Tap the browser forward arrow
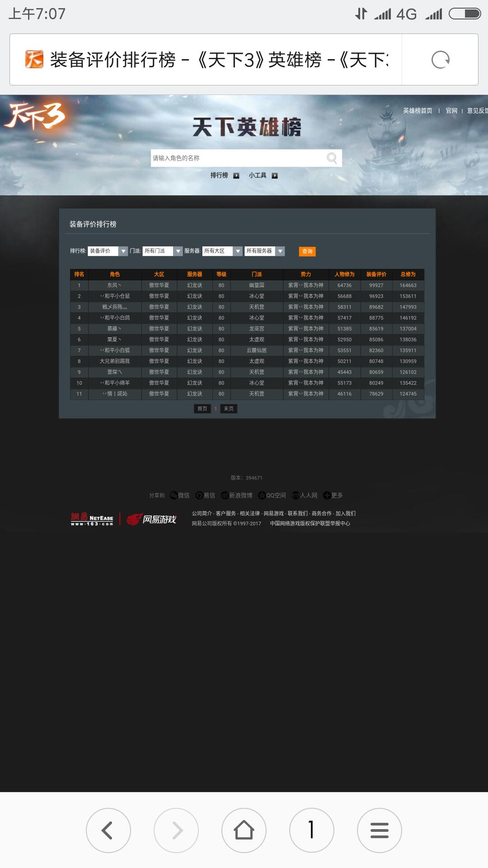Screen dimensions: 488x868 (176, 830)
